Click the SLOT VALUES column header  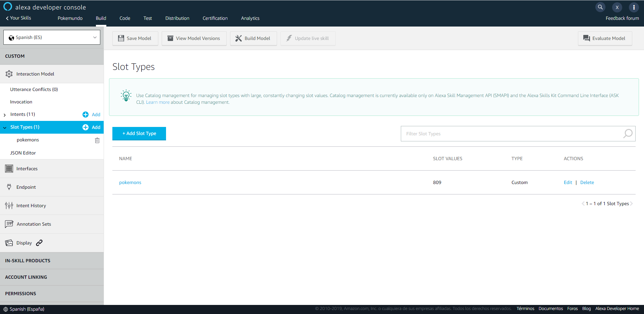(447, 159)
